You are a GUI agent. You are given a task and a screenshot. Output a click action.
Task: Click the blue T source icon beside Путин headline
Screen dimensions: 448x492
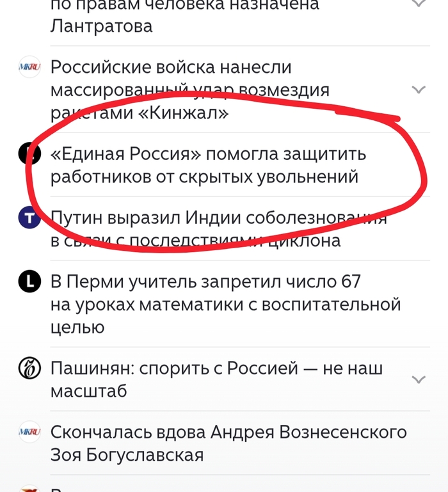pyautogui.click(x=29, y=218)
